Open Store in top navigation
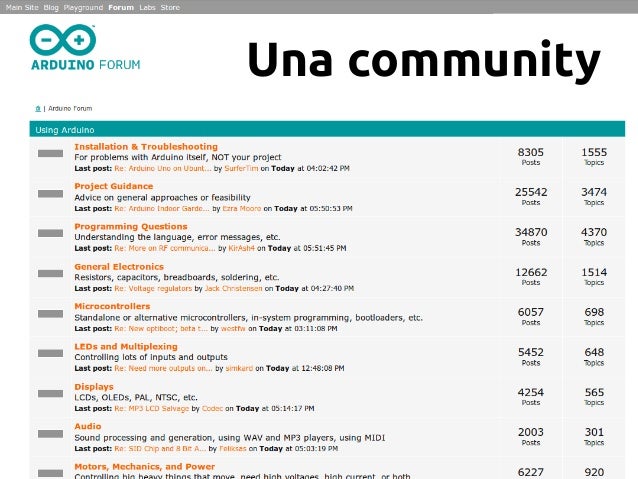 (170, 7)
